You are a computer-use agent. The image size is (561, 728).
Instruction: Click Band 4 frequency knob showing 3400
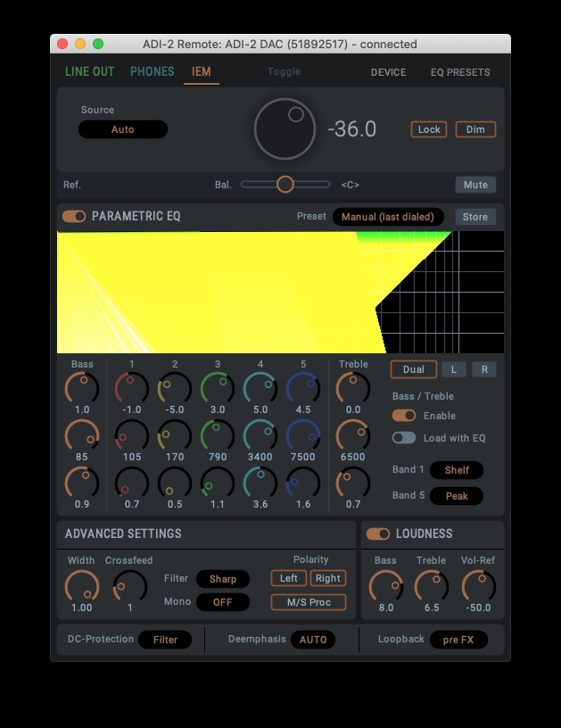click(260, 435)
